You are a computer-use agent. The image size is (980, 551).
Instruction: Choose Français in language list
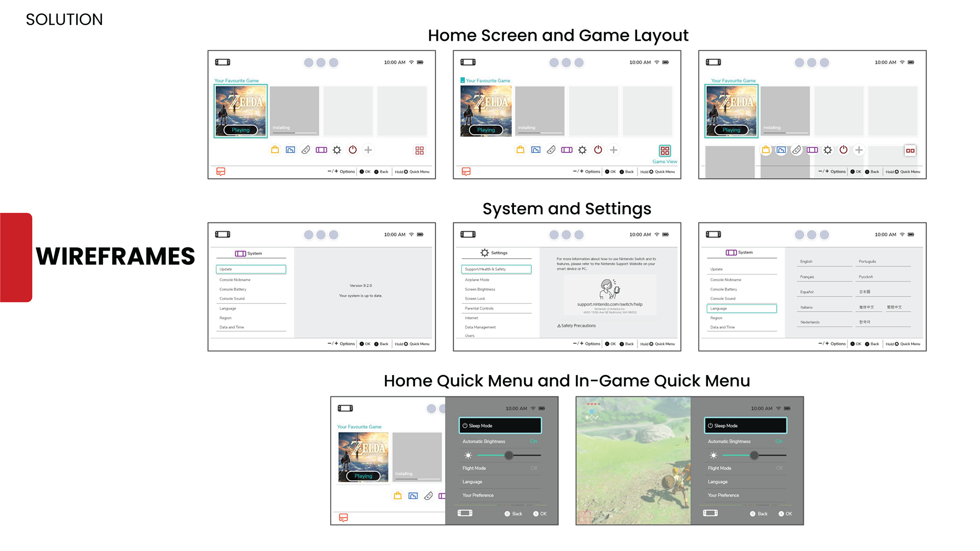807,277
